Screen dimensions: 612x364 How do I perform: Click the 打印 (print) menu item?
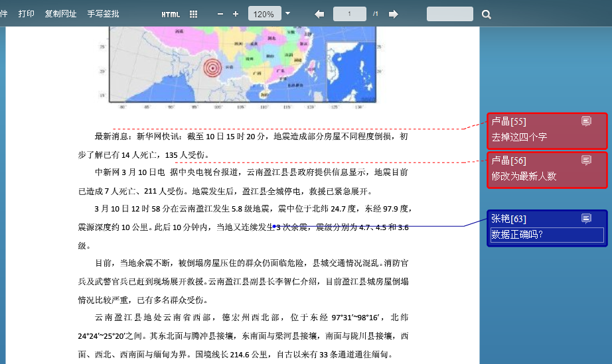click(x=27, y=14)
